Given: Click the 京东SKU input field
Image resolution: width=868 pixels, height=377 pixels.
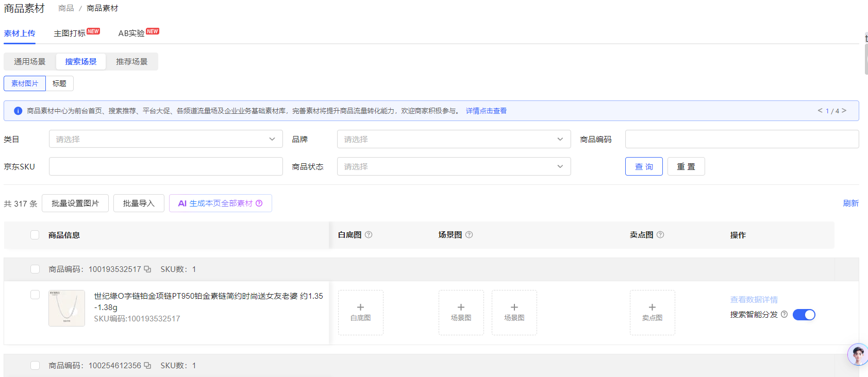Looking at the screenshot, I should click(165, 166).
